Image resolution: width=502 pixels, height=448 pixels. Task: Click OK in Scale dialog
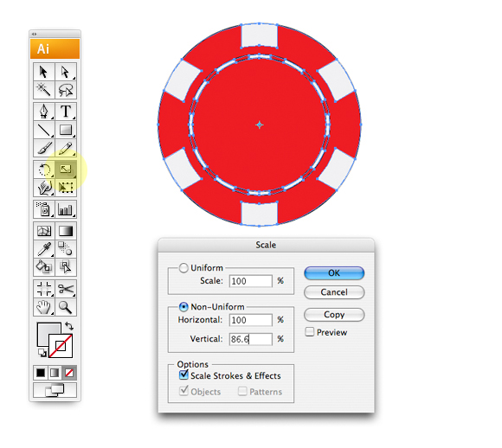click(334, 273)
